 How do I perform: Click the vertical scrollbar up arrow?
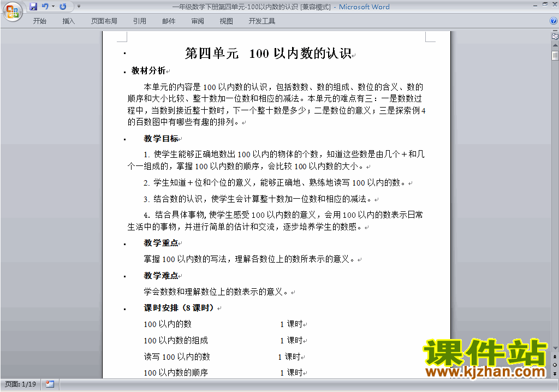555,45
